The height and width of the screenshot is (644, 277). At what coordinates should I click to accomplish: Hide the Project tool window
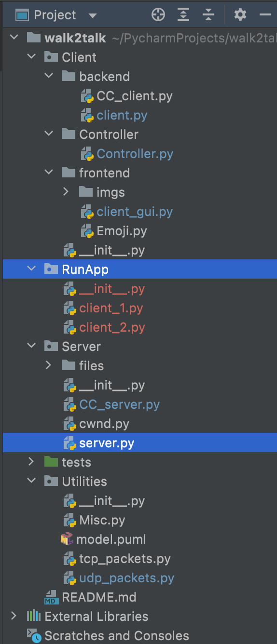pyautogui.click(x=265, y=15)
